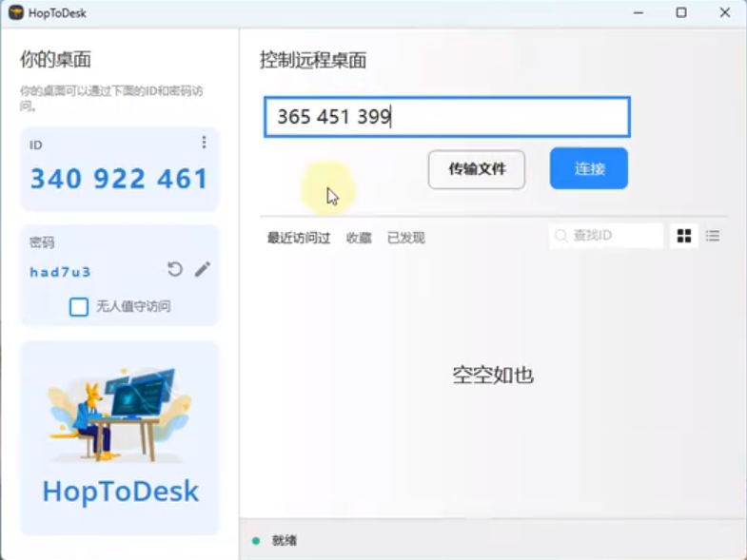Minimize the HopToDesk window
This screenshot has width=747, height=560.
click(x=639, y=13)
